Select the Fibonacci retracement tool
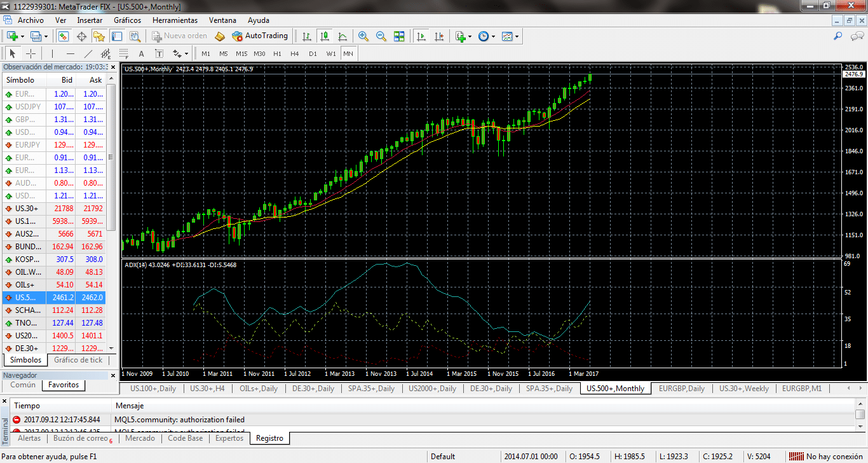 click(x=124, y=53)
